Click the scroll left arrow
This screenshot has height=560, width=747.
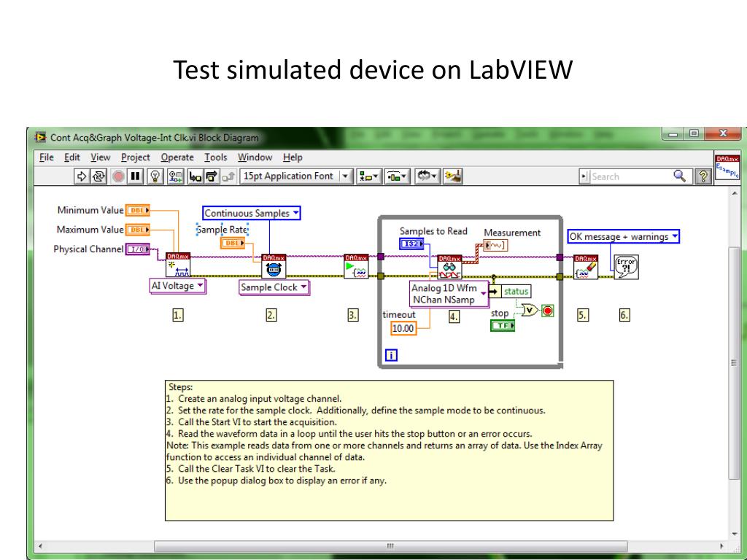tap(41, 546)
